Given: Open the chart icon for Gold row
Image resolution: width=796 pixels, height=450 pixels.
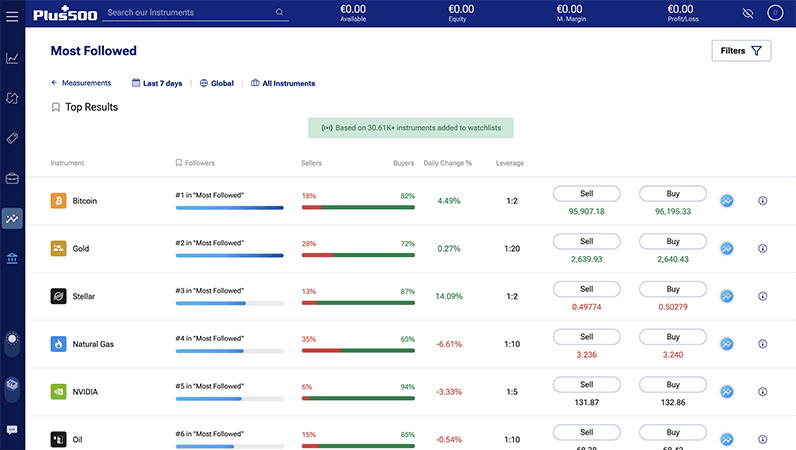Looking at the screenshot, I should pyautogui.click(x=727, y=248).
